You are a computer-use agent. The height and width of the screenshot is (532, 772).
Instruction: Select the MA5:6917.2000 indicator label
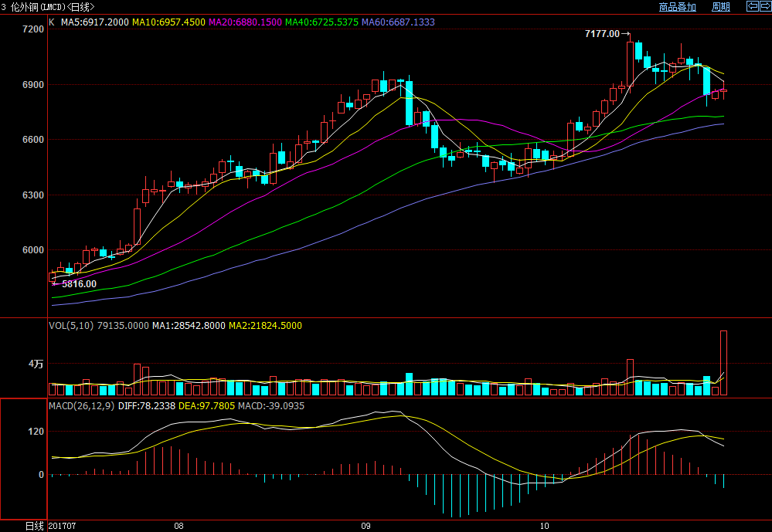(x=94, y=22)
